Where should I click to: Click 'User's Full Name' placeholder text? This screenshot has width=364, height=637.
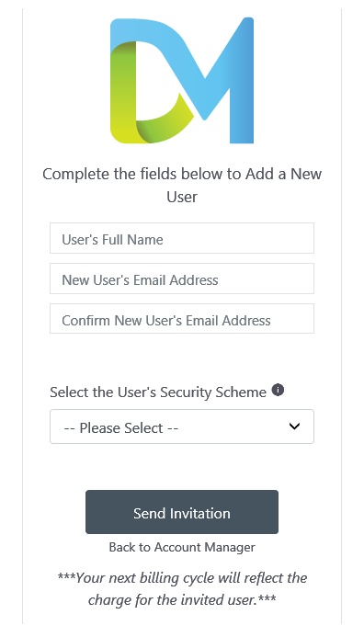coord(112,240)
